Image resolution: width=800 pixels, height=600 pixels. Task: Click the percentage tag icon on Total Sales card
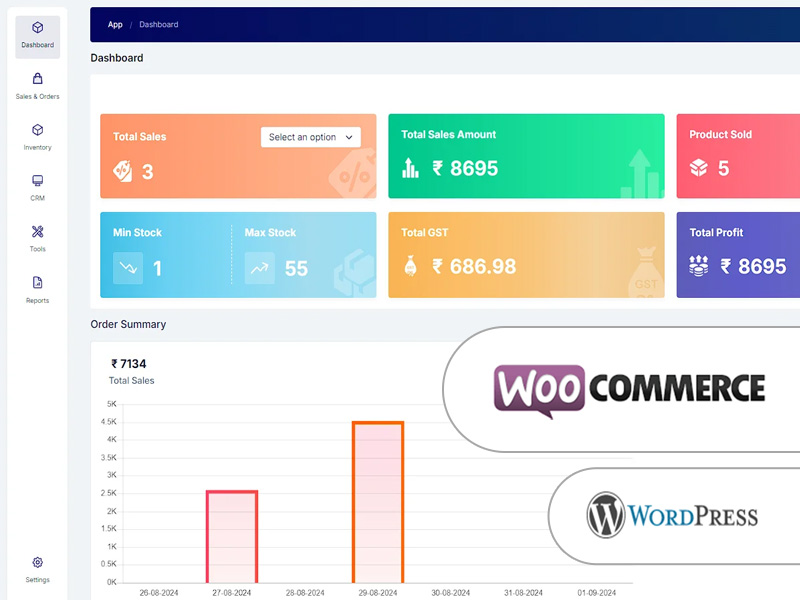click(125, 170)
